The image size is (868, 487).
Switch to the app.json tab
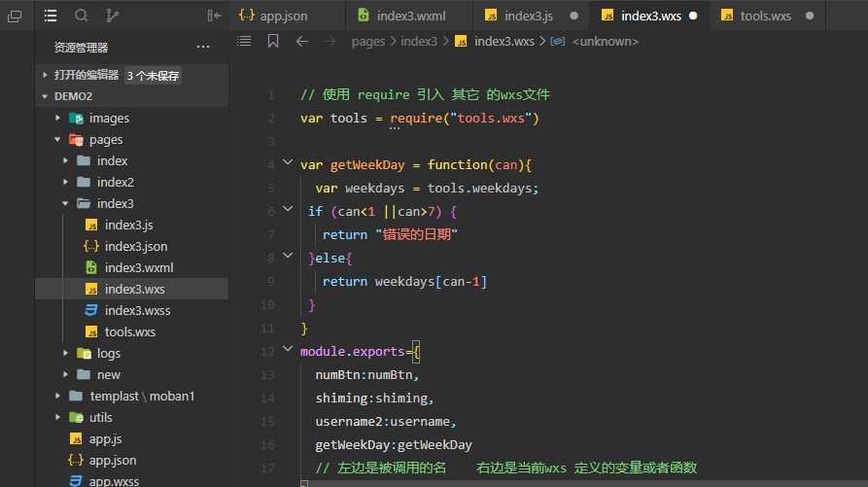click(x=287, y=16)
